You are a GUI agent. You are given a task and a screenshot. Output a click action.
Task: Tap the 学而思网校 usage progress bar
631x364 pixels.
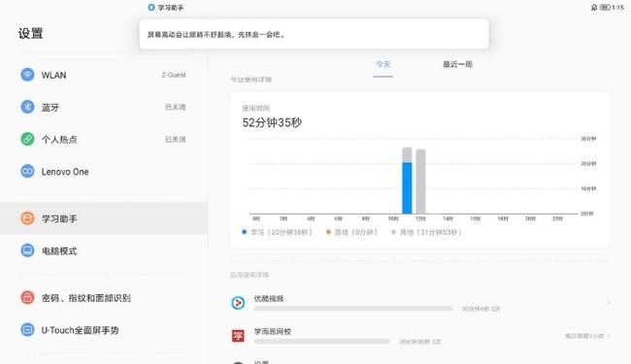click(322, 342)
